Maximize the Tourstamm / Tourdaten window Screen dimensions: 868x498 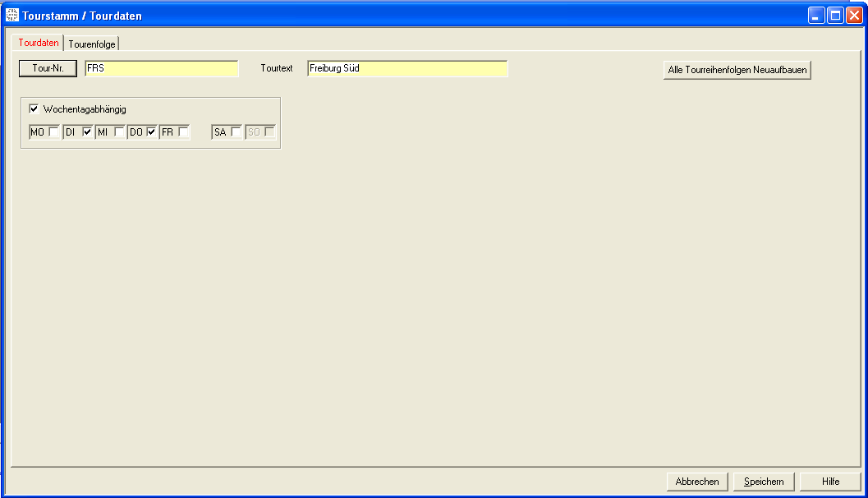(835, 16)
